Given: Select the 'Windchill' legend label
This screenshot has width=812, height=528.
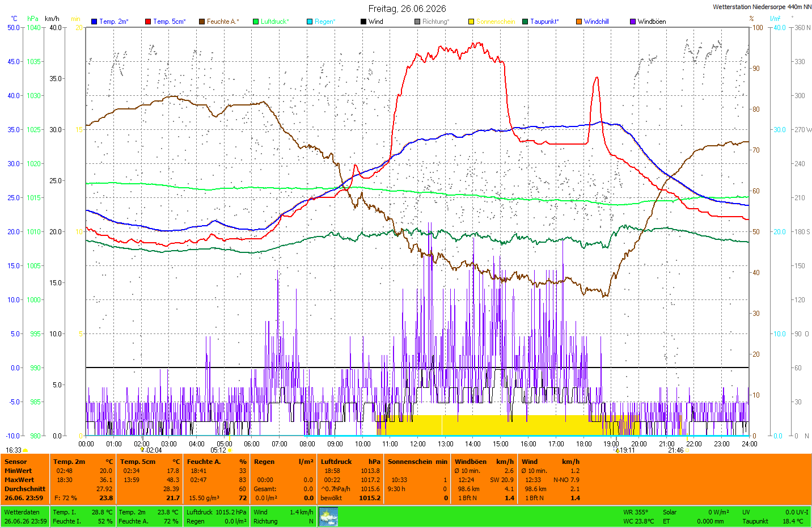Looking at the screenshot, I should 597,22.
